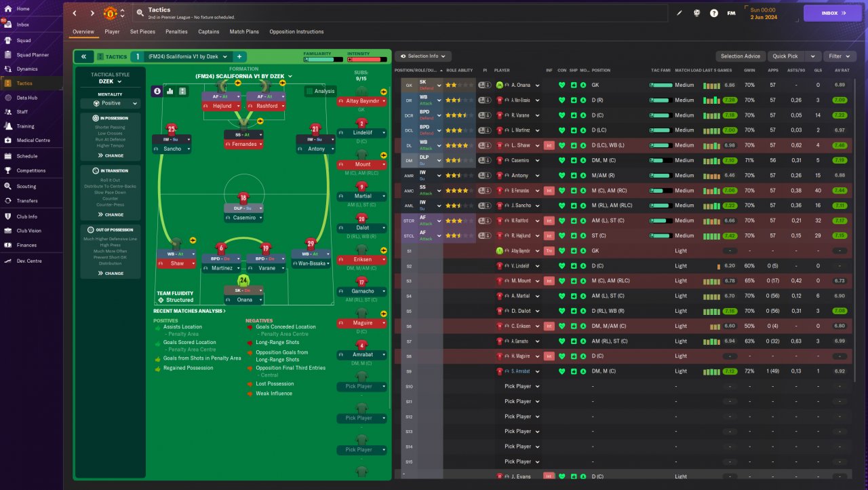Click the Familiarity progress bar
Image resolution: width=868 pixels, height=490 pixels.
coord(323,60)
